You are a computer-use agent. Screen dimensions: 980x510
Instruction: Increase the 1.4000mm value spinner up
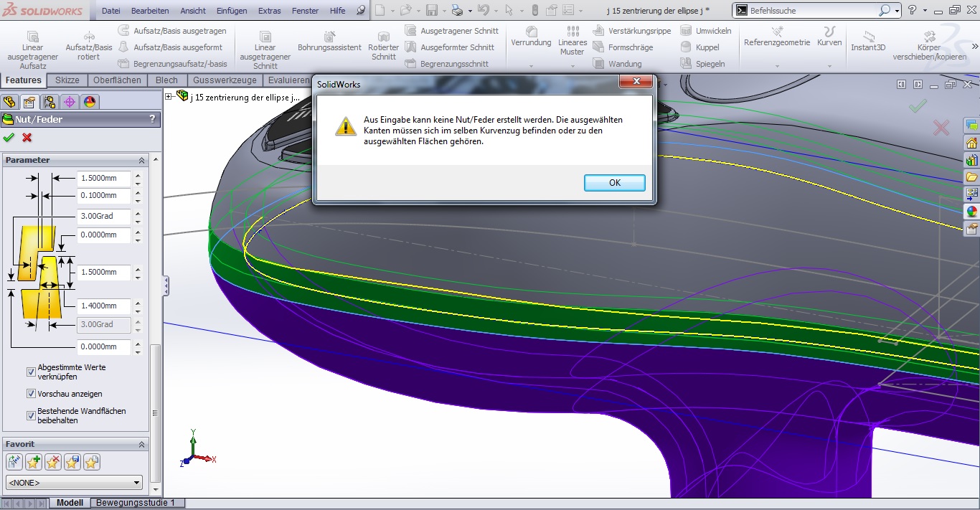(x=138, y=302)
